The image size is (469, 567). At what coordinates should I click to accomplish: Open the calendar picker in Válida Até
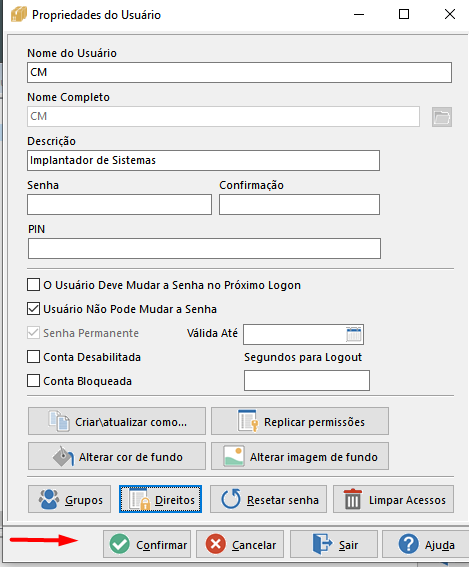[x=354, y=334]
